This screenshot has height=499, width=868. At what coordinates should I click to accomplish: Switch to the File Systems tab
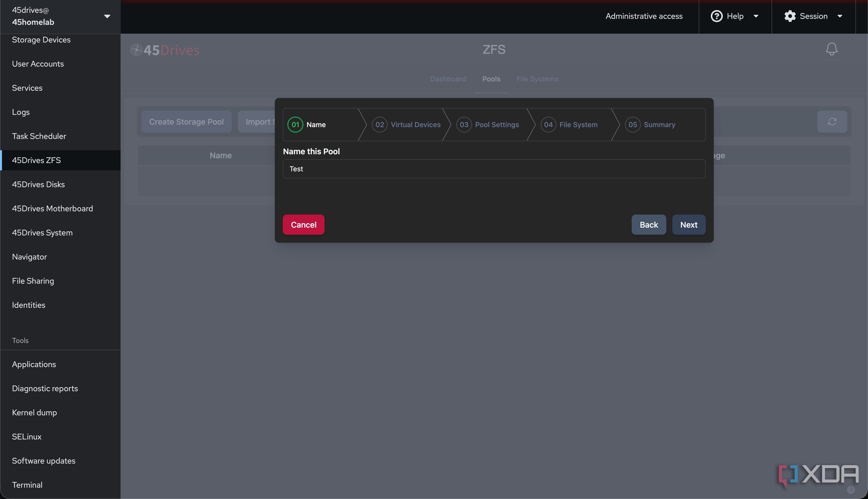tap(537, 79)
